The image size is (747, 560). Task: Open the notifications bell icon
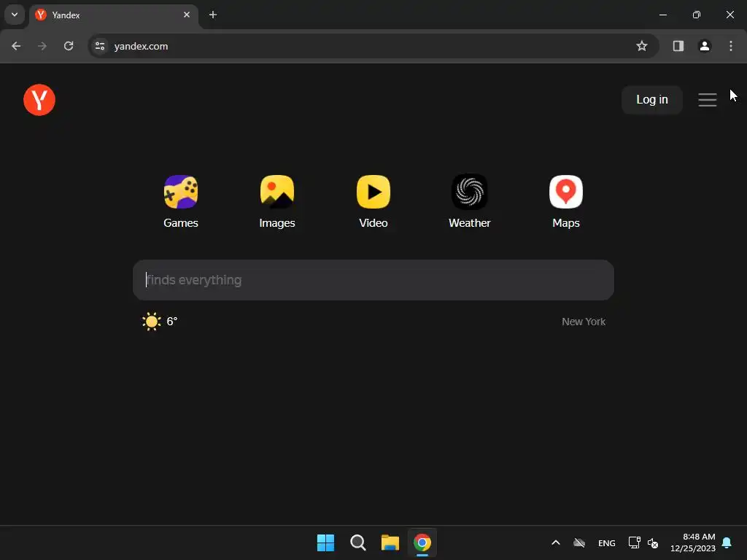tap(727, 542)
